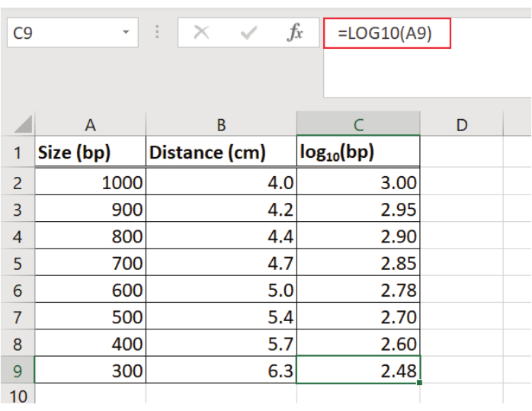Screen dimensions: 532x411
Task: Click the Name Box showing C9
Action: tap(61, 34)
